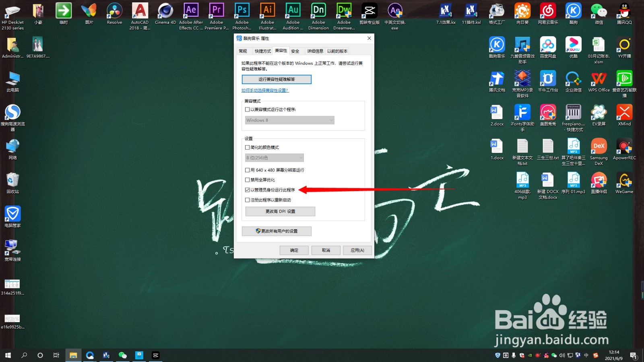
Task: Open the manual compatibility settings help (如何手动选择兼容性设置) link
Action: (x=265, y=90)
